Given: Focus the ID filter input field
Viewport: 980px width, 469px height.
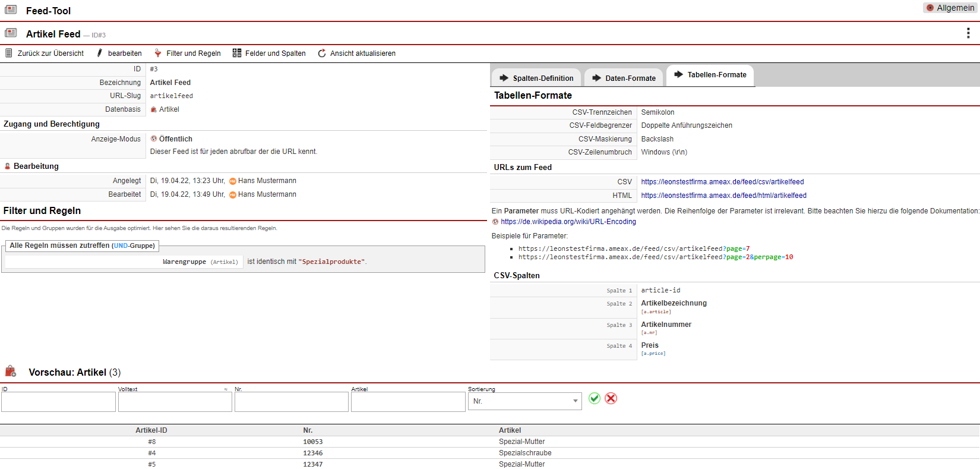Looking at the screenshot, I should (58, 402).
